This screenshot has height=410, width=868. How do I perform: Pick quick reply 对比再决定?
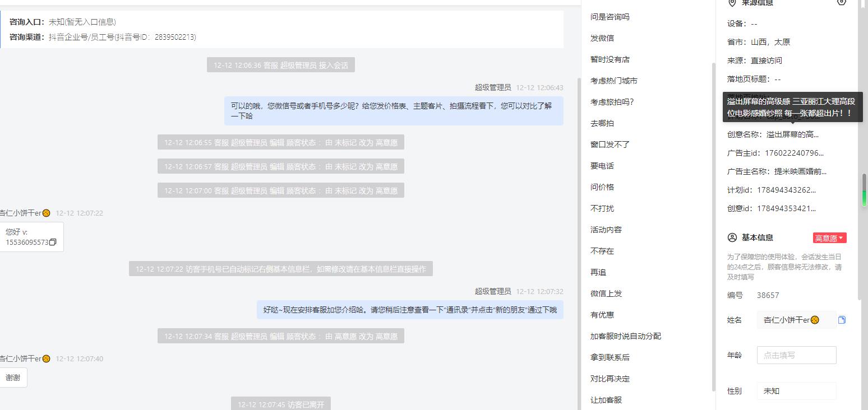coord(610,379)
